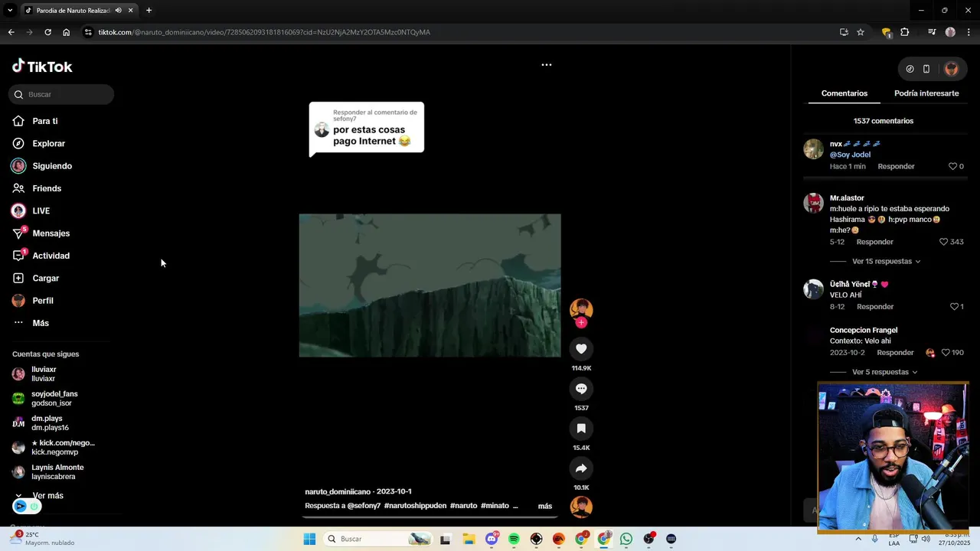Open the Siguiendo feed
The height and width of the screenshot is (551, 980).
pos(51,166)
